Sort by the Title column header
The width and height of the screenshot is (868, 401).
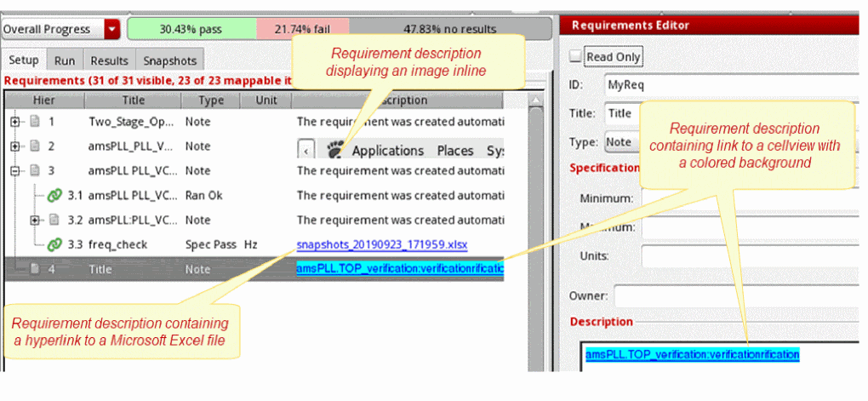[x=133, y=100]
